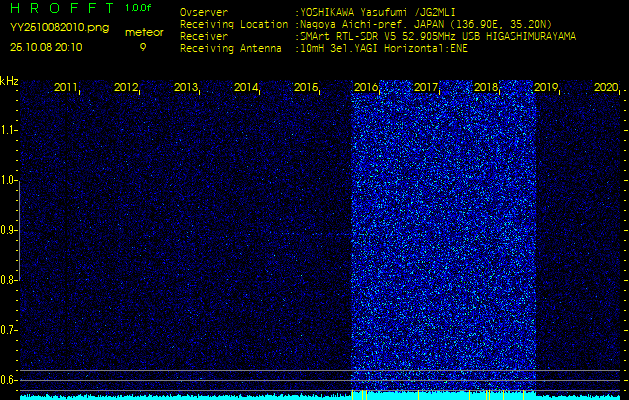The width and height of the screenshot is (629, 400).
Task: Click the 2020 time axis label
Action: 606,87
